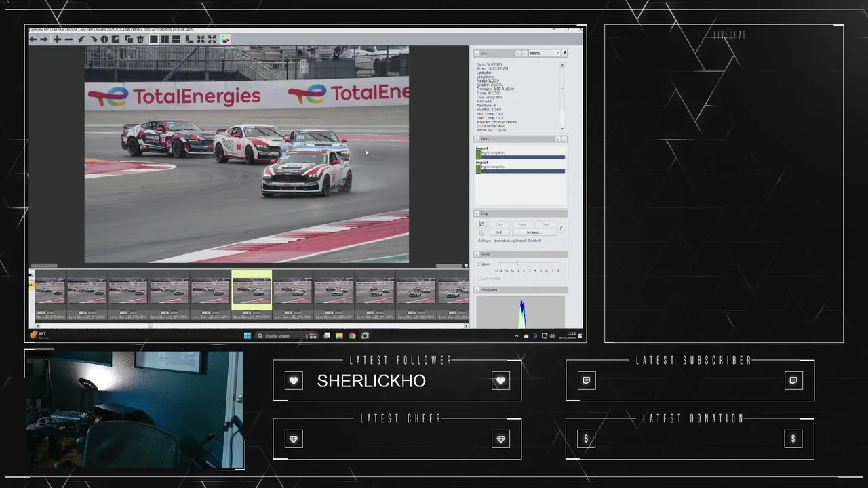Toggle the crop preview eye icon
The image size is (868, 488).
click(x=481, y=233)
